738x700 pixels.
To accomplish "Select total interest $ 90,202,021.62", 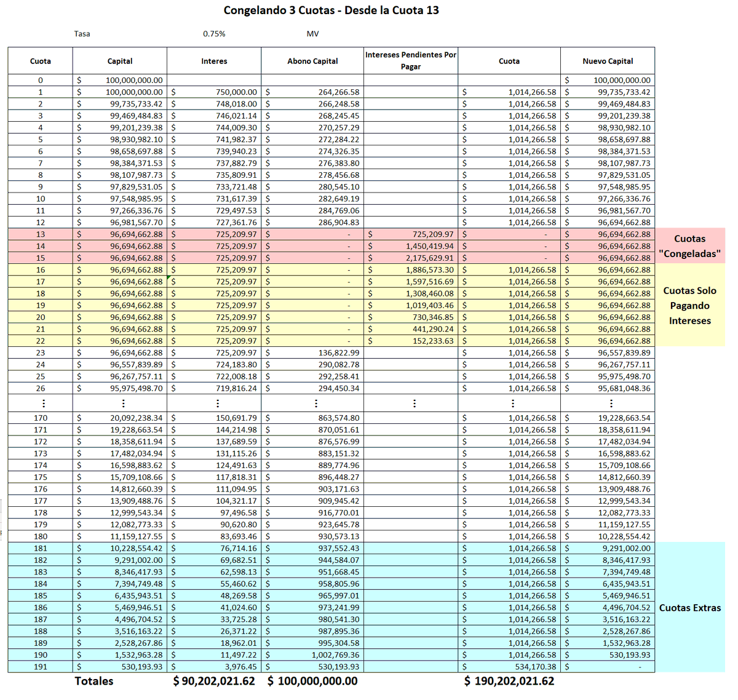I will (214, 681).
